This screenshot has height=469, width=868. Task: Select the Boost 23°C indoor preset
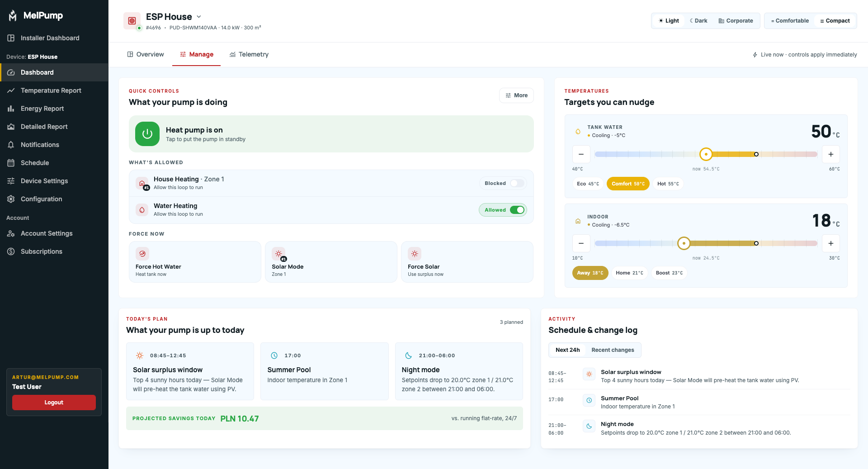pyautogui.click(x=669, y=273)
